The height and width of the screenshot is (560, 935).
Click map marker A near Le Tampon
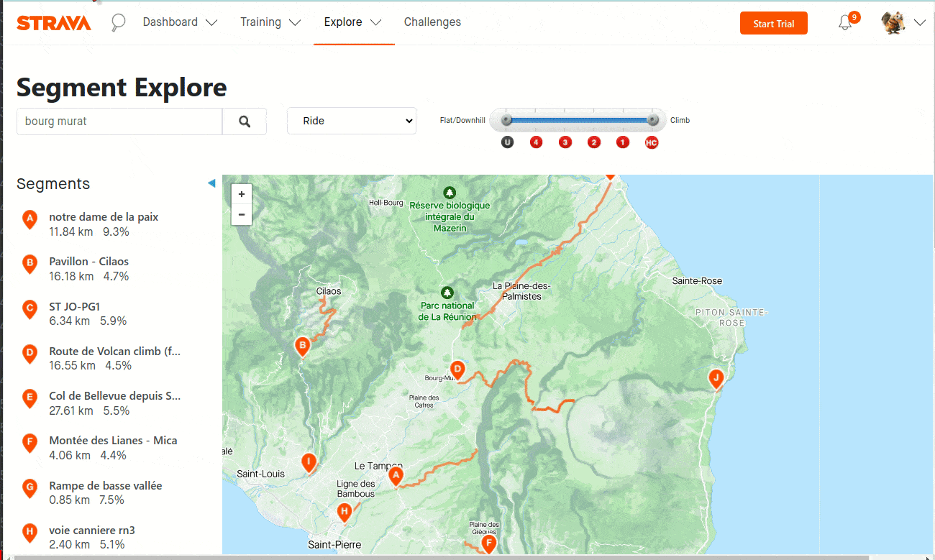click(x=395, y=475)
